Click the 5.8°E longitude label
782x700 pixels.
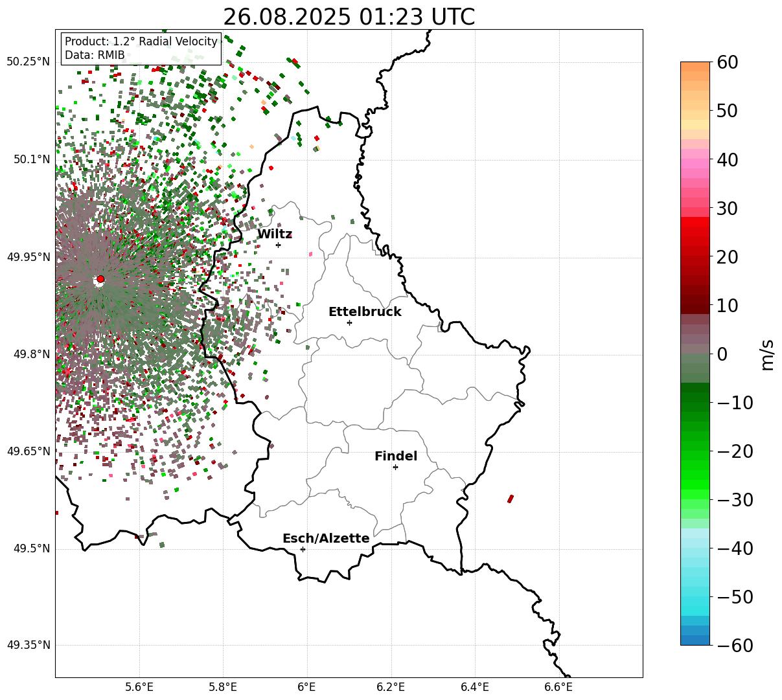point(224,688)
